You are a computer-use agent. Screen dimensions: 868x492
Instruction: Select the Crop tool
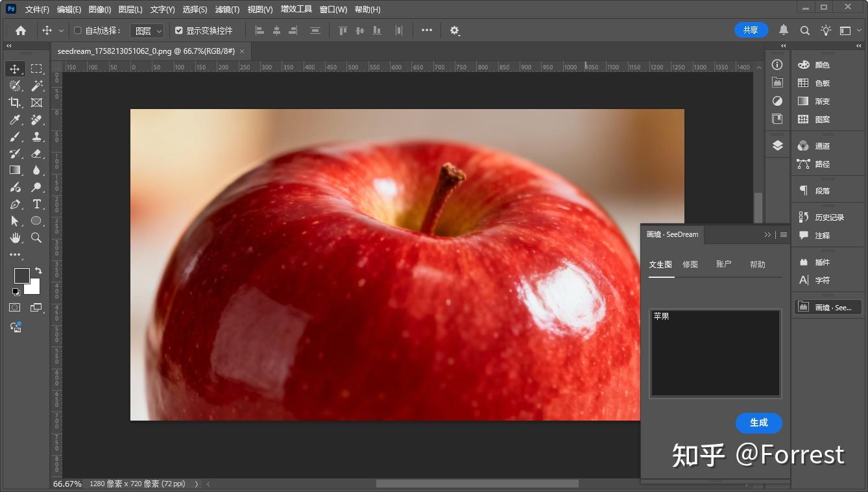pos(15,103)
